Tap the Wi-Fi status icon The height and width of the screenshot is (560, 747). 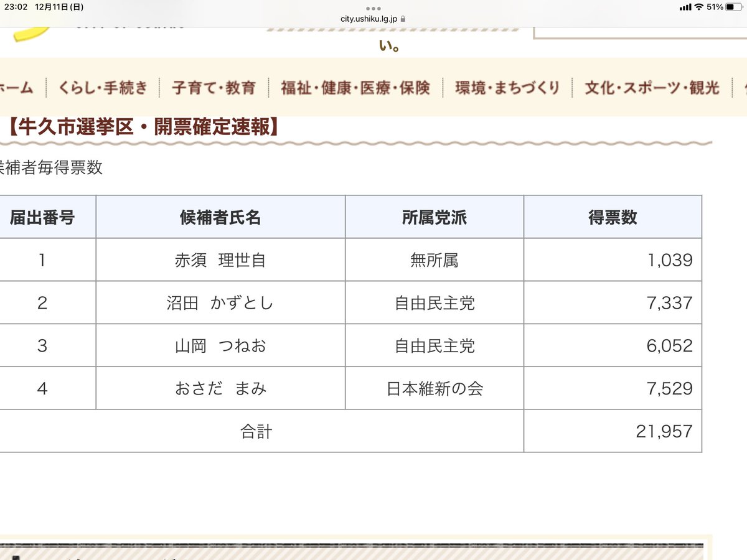tap(698, 7)
